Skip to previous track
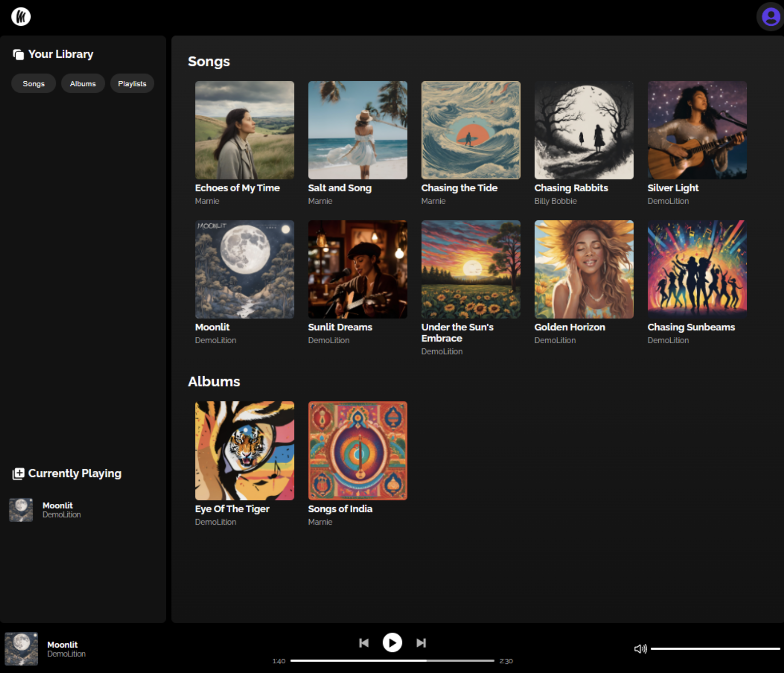Image resolution: width=784 pixels, height=673 pixels. [x=364, y=643]
